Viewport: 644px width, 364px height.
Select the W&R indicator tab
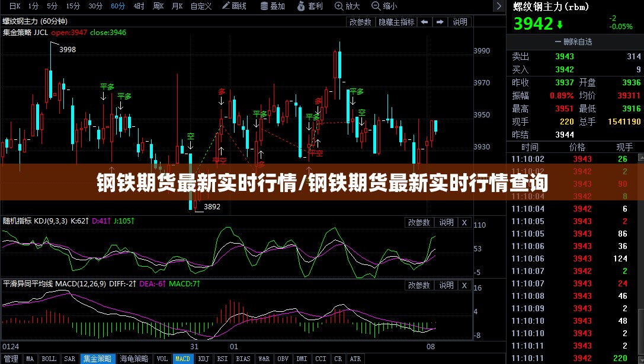click(x=264, y=359)
